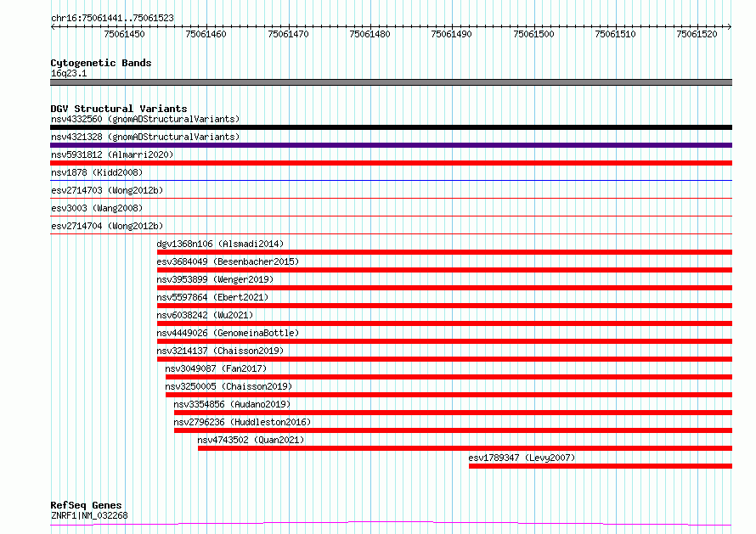Click nsv6038242 (Wu2021) variant label
Screen dimensions: 756x534
[x=205, y=315]
